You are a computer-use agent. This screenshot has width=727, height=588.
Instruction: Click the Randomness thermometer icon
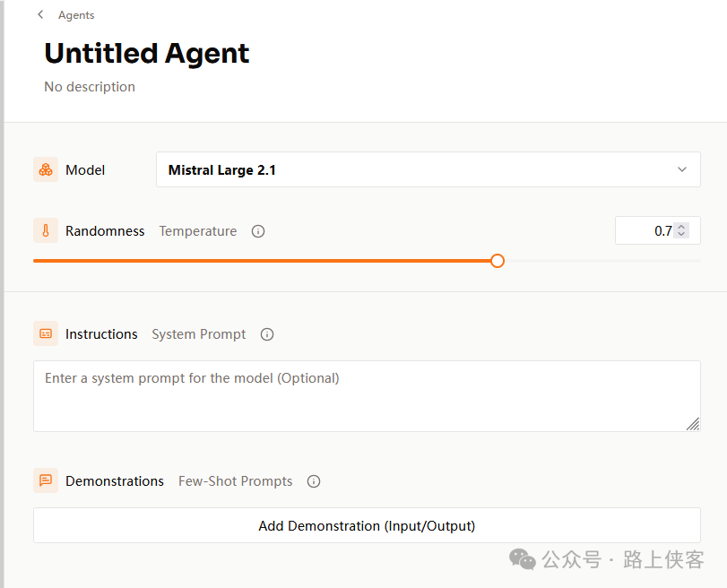tap(46, 230)
